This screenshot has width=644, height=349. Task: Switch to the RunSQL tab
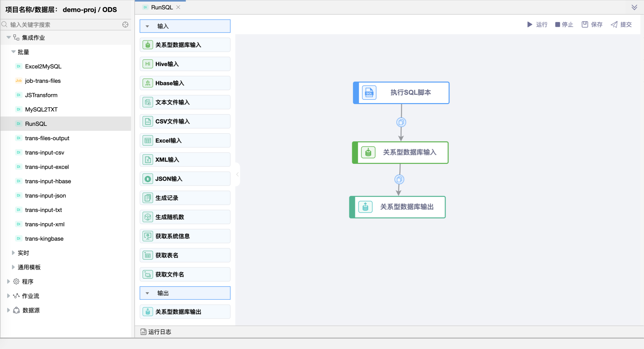161,7
